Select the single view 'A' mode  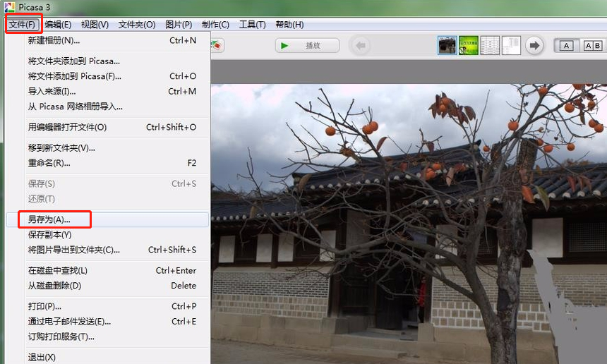click(566, 46)
